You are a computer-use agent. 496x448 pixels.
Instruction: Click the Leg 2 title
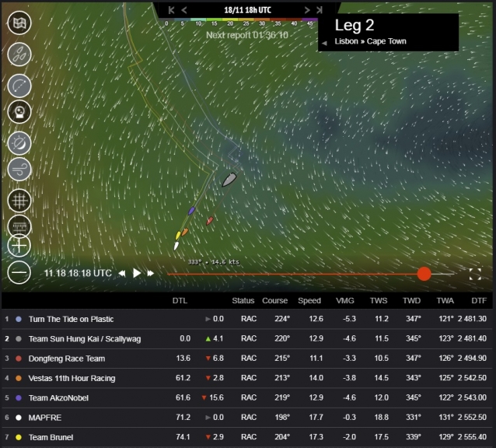pyautogui.click(x=355, y=26)
